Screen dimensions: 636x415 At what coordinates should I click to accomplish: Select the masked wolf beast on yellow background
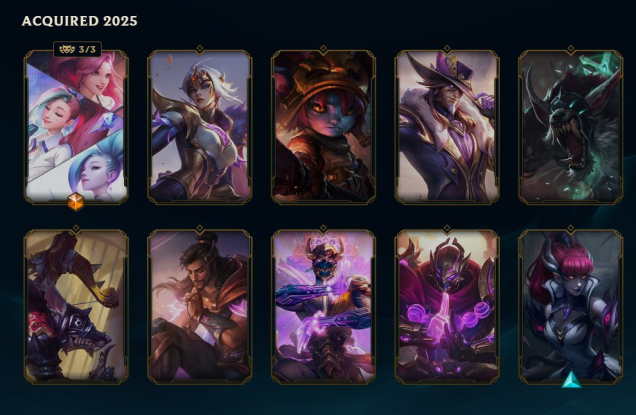[x=76, y=307]
